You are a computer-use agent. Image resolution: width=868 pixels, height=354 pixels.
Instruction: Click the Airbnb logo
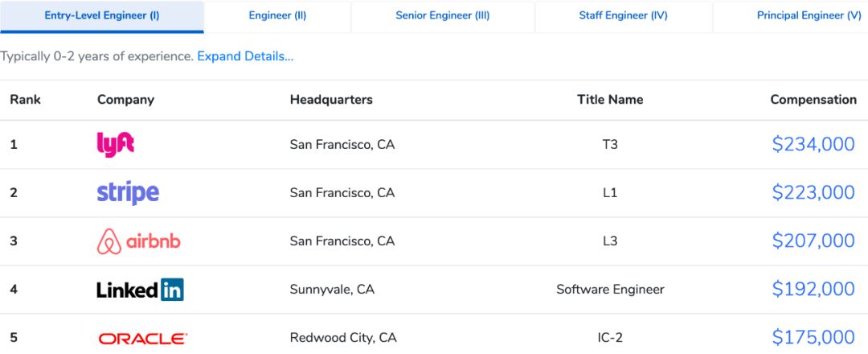[138, 241]
